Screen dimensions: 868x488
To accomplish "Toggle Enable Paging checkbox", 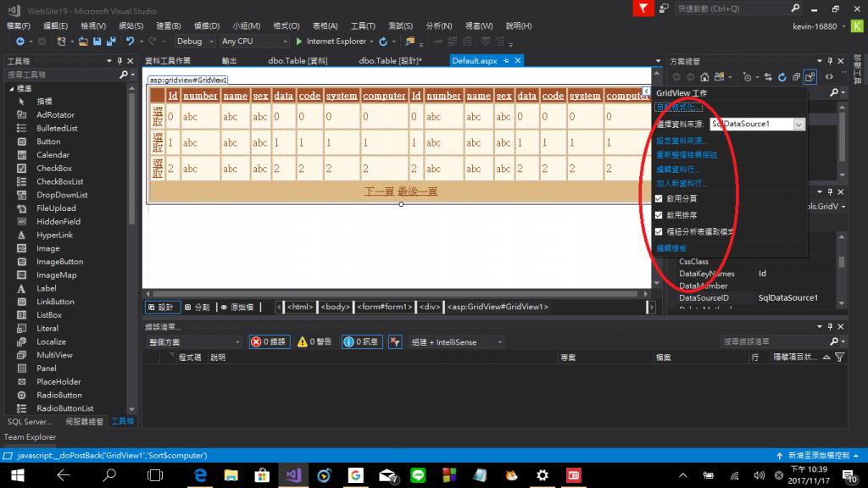I will 659,198.
